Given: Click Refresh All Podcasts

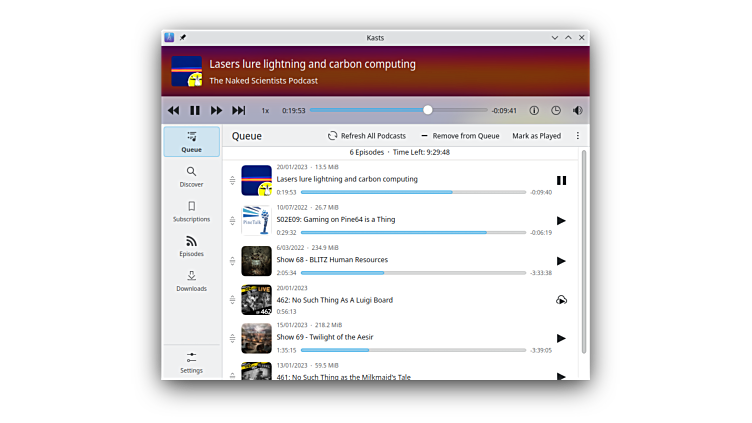Looking at the screenshot, I should click(x=366, y=136).
